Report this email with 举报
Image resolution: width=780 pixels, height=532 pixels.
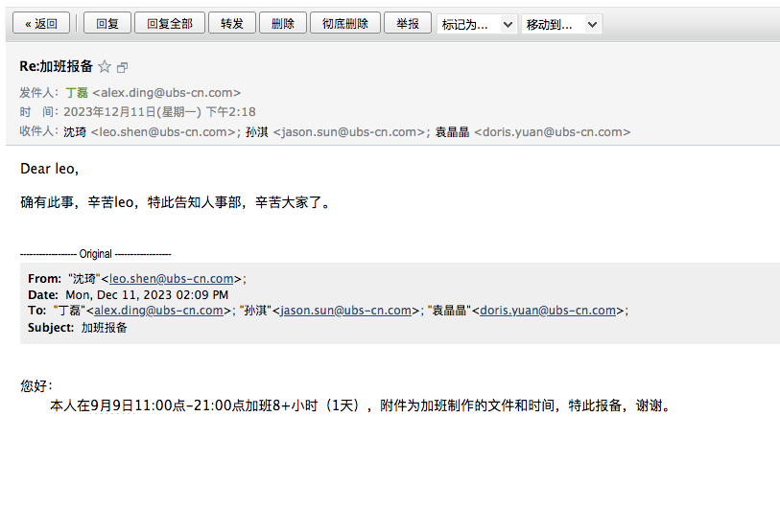(x=408, y=24)
